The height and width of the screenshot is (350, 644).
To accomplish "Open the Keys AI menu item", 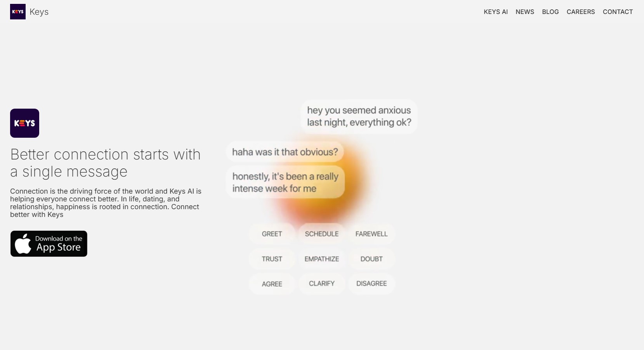I will click(495, 12).
